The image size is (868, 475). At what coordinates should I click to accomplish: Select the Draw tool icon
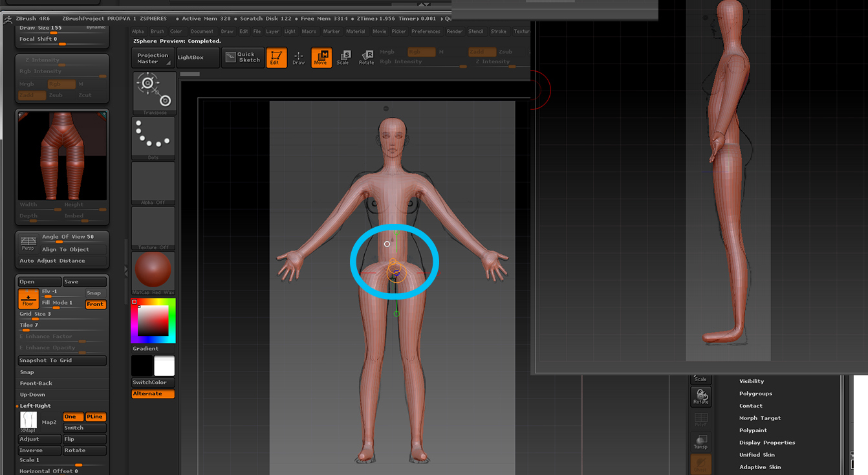click(x=298, y=58)
